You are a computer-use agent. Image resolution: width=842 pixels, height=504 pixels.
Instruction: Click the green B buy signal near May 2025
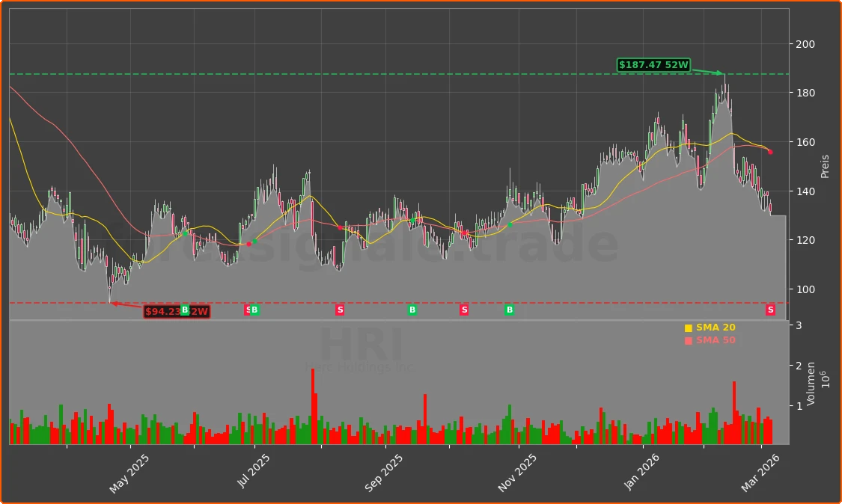tap(183, 310)
